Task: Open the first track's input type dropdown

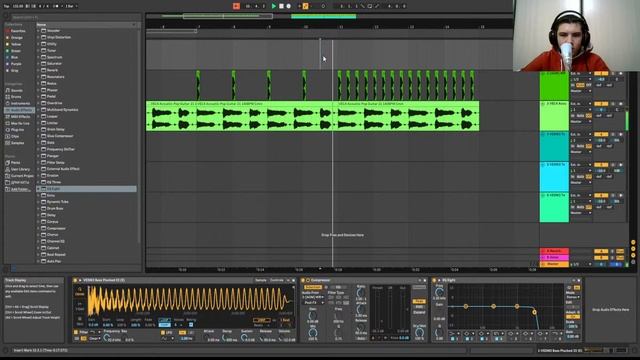Action: 581,74
